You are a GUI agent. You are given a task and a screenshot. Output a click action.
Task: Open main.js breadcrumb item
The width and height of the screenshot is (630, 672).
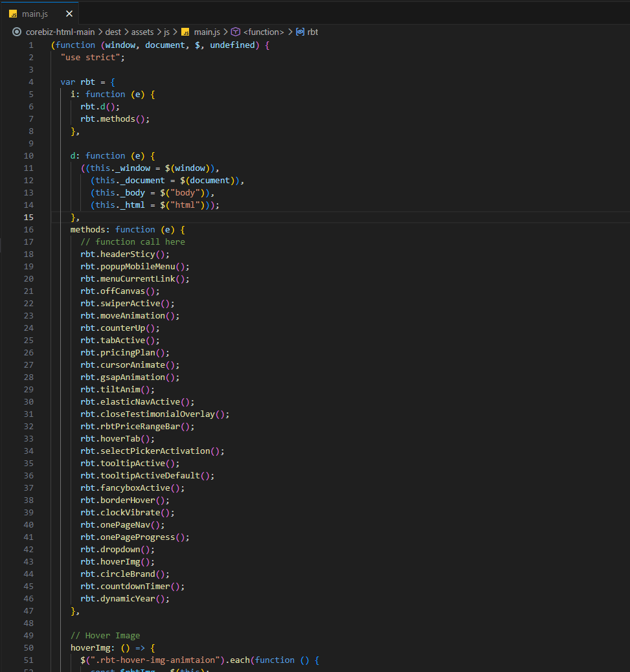tap(207, 32)
